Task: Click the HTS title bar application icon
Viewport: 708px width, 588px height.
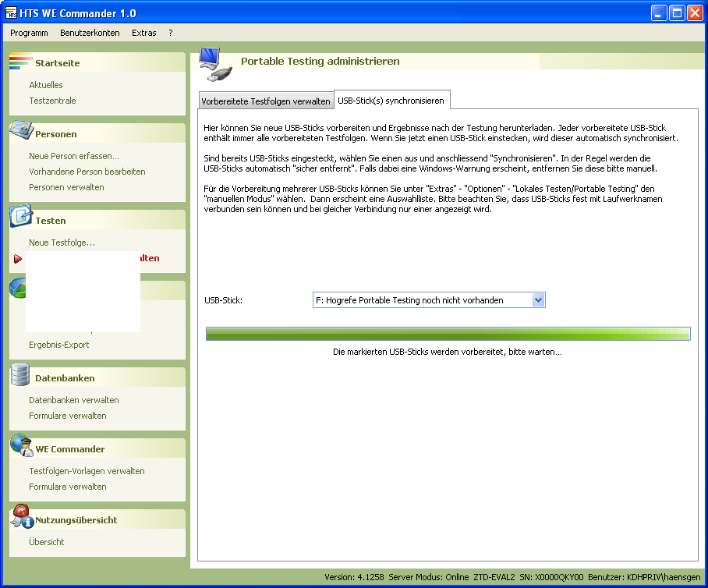Action: pos(11,12)
